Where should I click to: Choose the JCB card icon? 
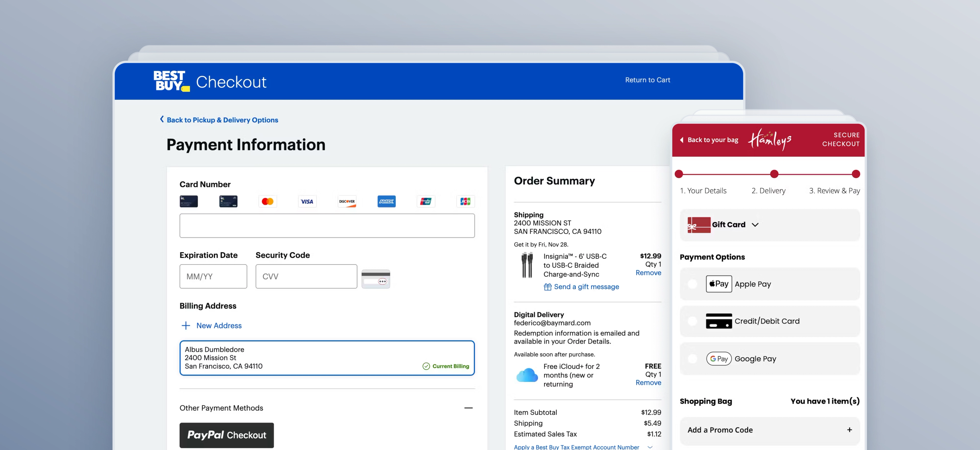[465, 201]
